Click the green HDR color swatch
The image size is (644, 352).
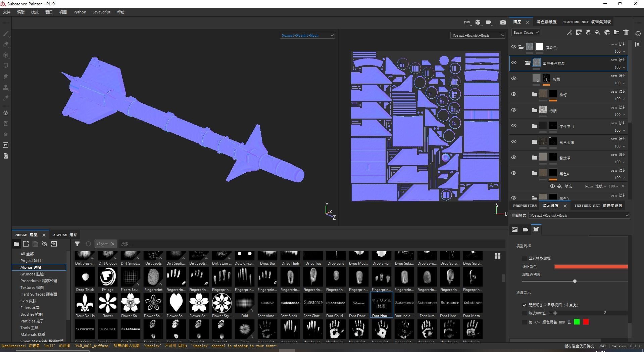pos(577,322)
